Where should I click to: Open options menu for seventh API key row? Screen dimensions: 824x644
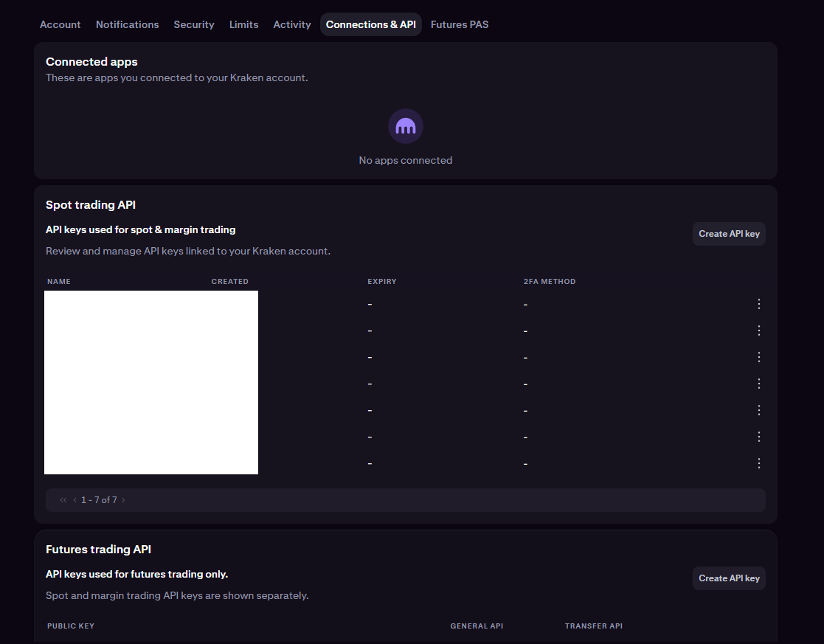click(x=759, y=463)
